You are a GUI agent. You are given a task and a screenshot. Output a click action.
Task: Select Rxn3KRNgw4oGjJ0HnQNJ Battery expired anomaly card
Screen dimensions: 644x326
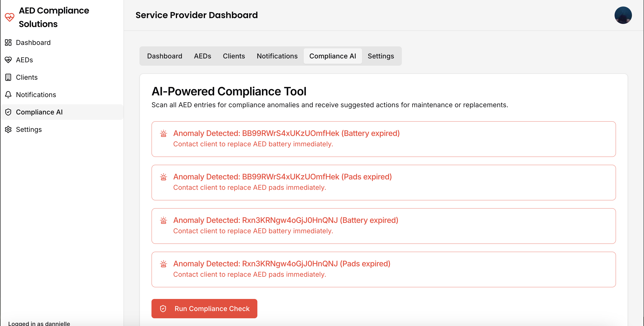tap(383, 226)
